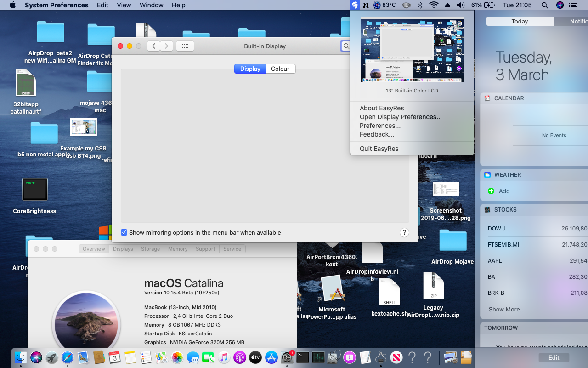Click Show More... in Stocks widget
Image resolution: width=588 pixels, height=368 pixels.
click(x=506, y=309)
